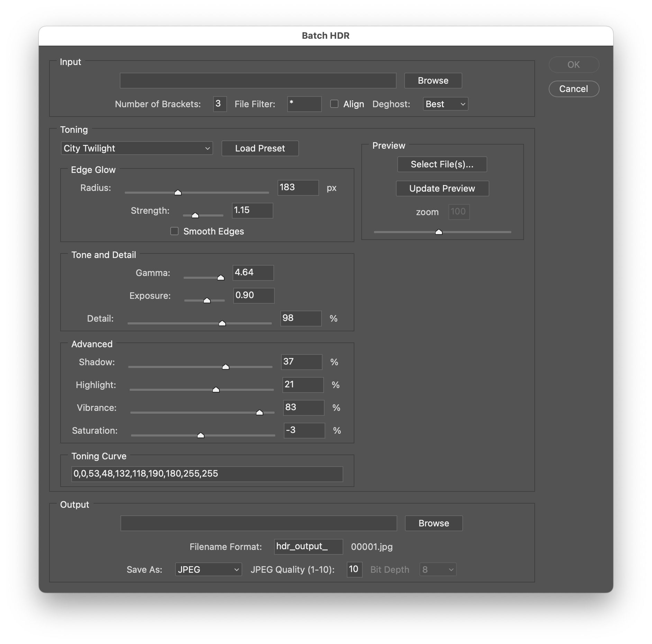
Task: Click the Number of Brackets label
Action: click(158, 104)
